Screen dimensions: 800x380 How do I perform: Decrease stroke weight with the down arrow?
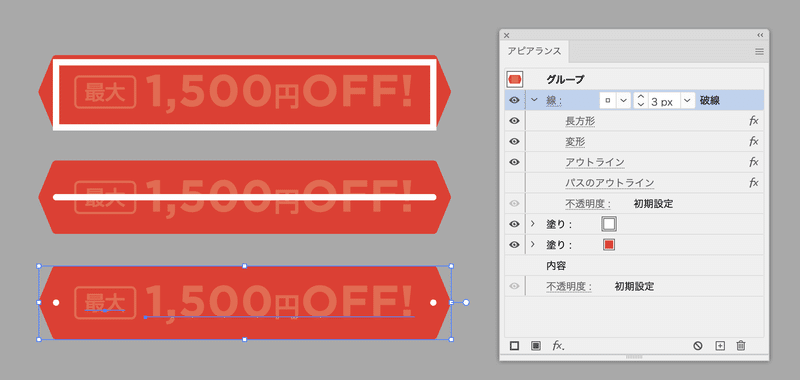(x=641, y=104)
